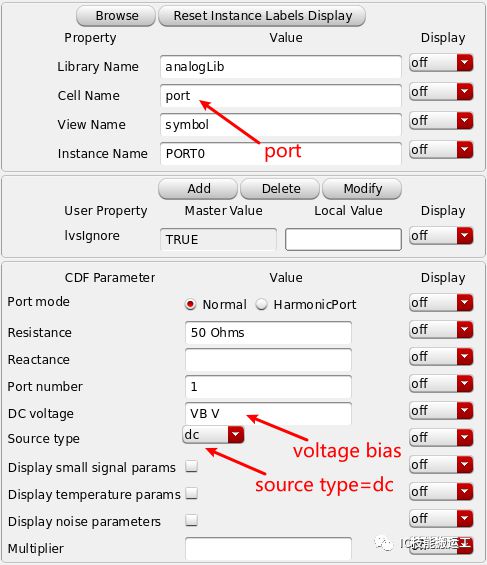Click the Resistance value field
The image size is (487, 565).
point(268,333)
